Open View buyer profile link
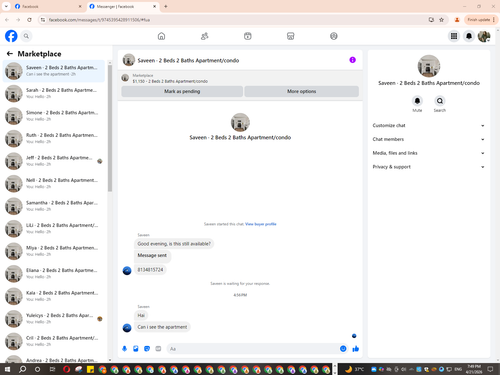 click(261, 224)
